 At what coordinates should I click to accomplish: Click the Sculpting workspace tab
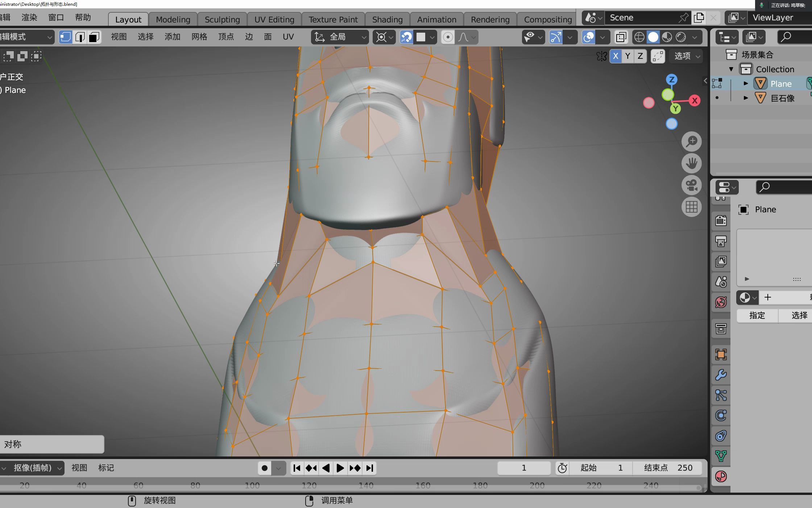click(221, 19)
